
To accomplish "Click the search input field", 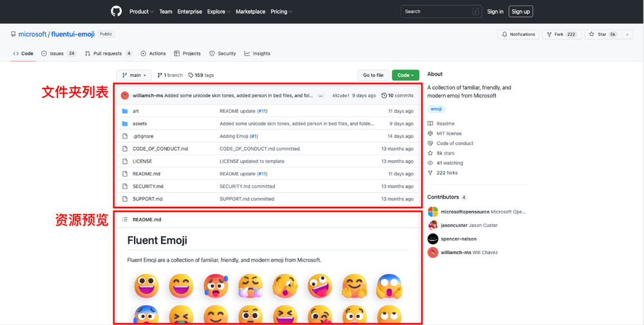I will click(441, 12).
